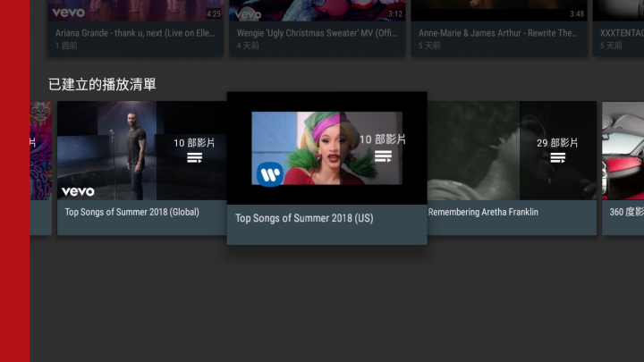Select Top Songs of Summer 2018 (Global) thumbnail
This screenshot has width=644, height=362.
pos(142,151)
